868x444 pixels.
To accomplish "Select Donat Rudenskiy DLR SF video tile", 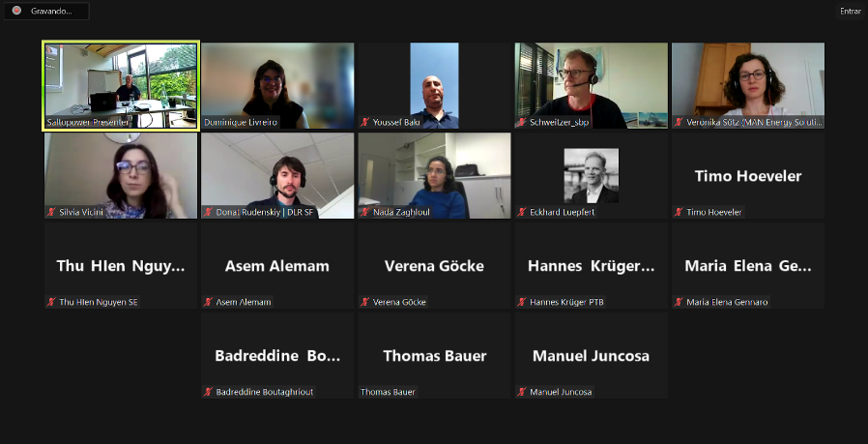I will (277, 176).
